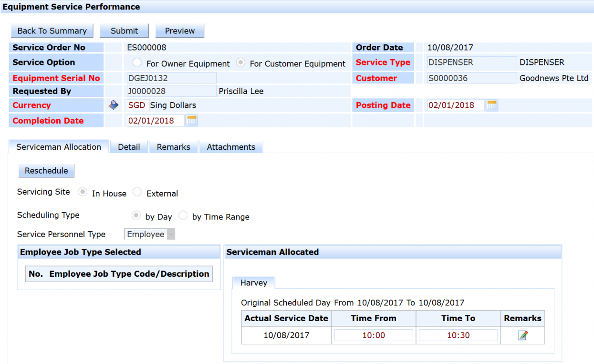594x364 pixels.
Task: Set scheduling type to by Time Range
Action: pyautogui.click(x=183, y=216)
